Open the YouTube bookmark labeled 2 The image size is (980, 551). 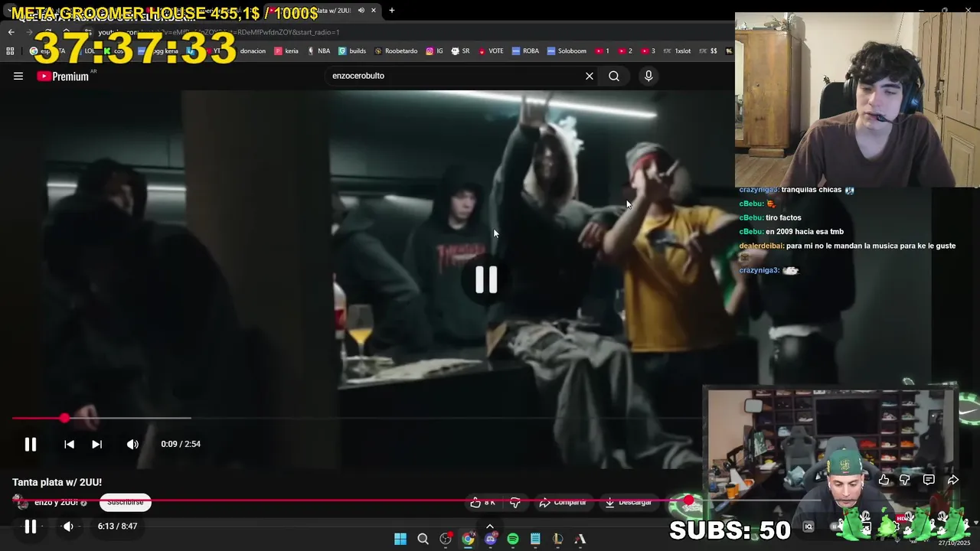click(x=626, y=51)
